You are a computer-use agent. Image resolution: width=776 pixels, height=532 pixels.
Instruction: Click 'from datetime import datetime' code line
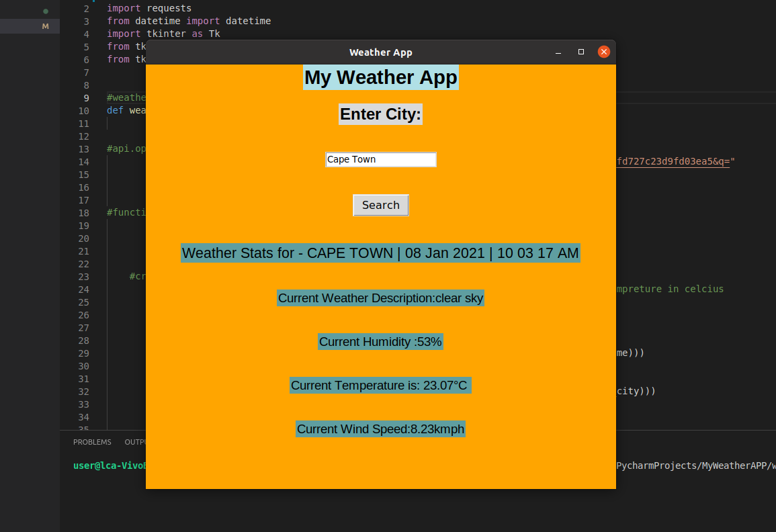click(189, 21)
